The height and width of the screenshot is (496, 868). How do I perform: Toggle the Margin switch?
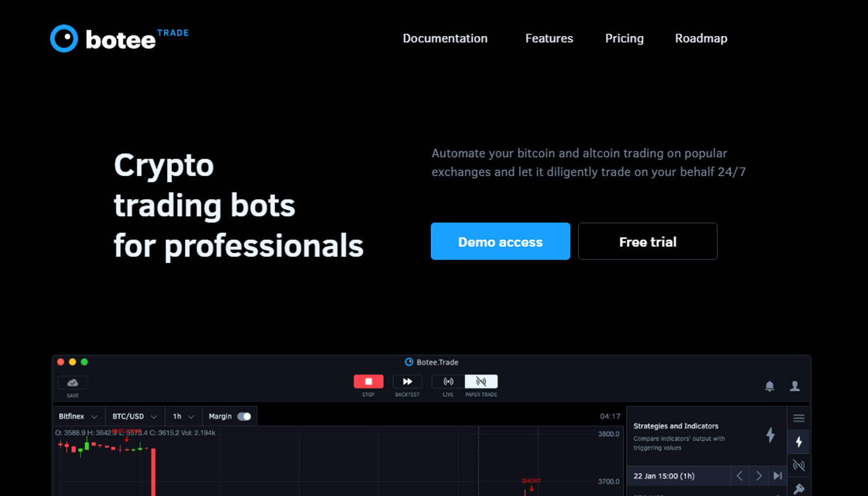click(x=244, y=416)
